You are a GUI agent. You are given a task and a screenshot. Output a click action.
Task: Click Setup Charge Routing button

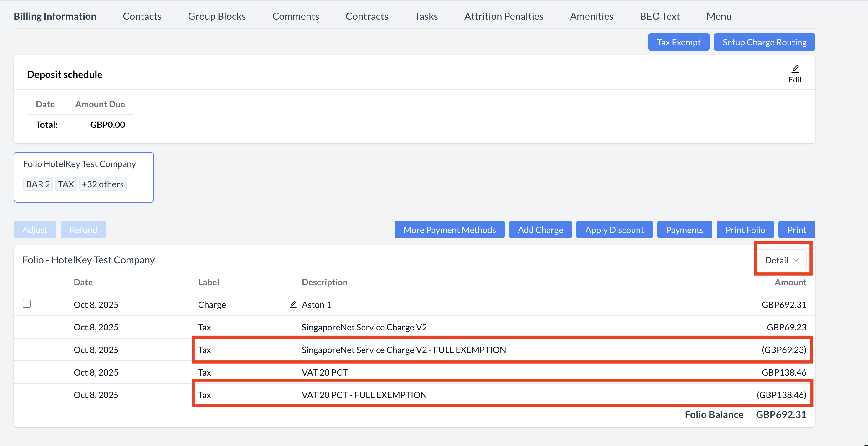click(764, 42)
